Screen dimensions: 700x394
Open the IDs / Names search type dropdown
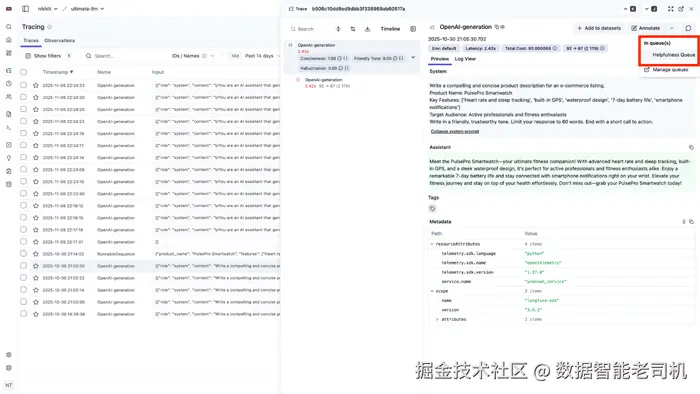tap(193, 56)
